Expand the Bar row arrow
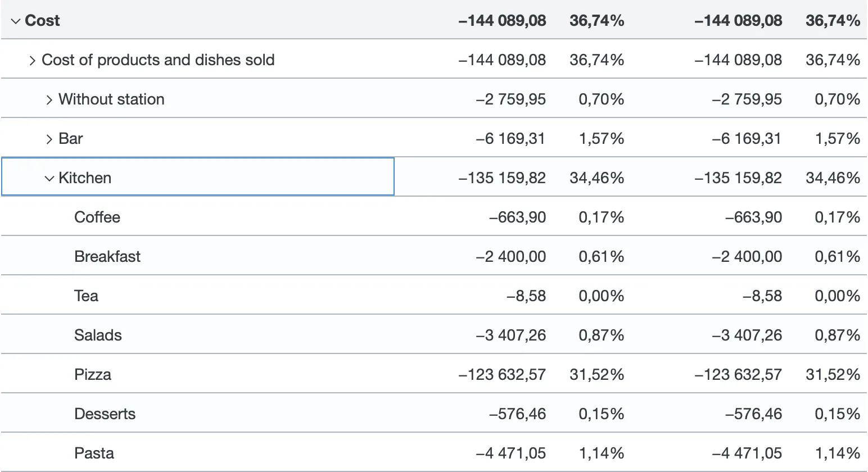Screen dimensions: 868x472 click(x=49, y=139)
